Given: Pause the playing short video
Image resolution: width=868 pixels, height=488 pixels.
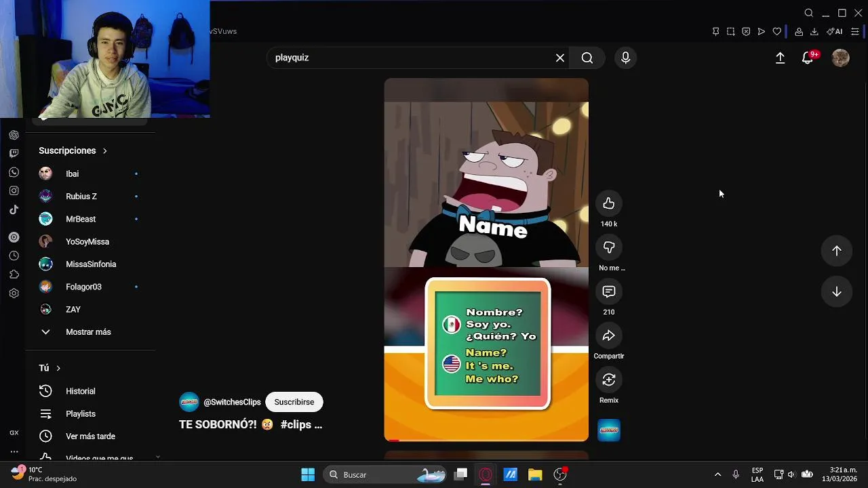Looking at the screenshot, I should (486, 260).
